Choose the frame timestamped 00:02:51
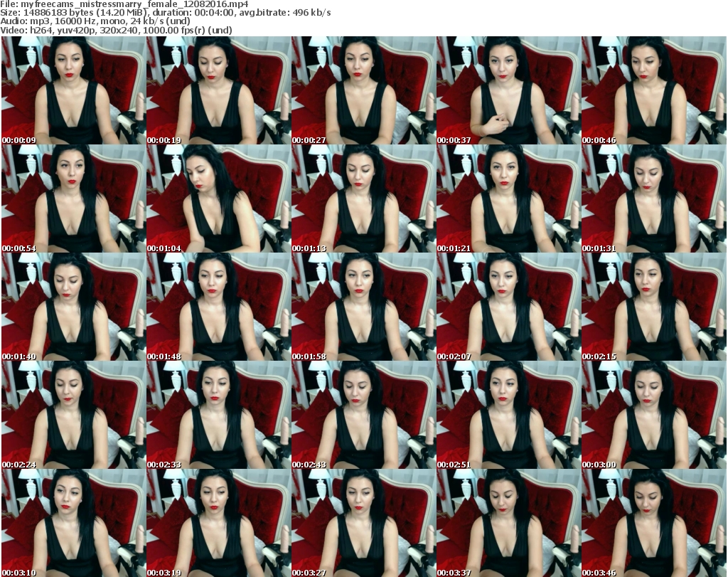Viewport: 728px width, 577px height. coord(509,415)
